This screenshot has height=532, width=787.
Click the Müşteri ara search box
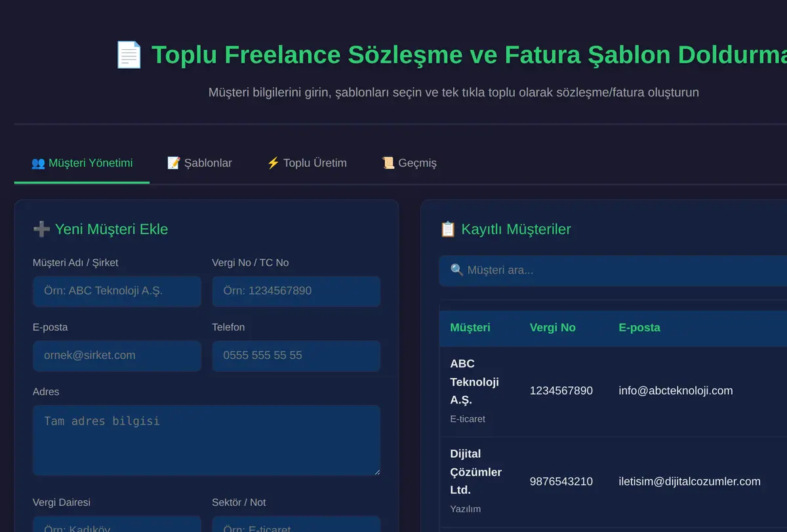point(613,270)
